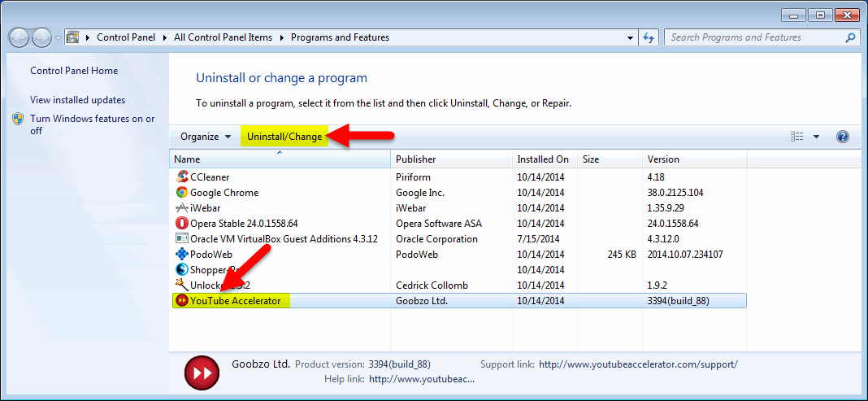Sort by the Size column header
Viewport: 868px width, 401px height.
[610, 159]
